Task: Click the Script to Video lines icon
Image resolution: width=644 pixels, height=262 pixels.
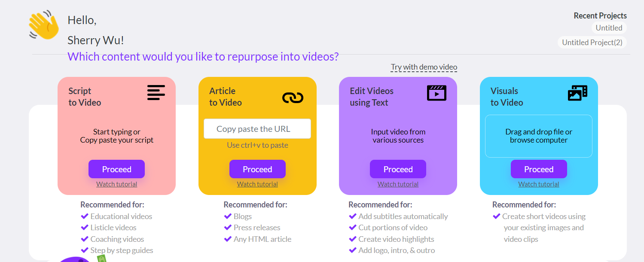Action: click(x=156, y=93)
